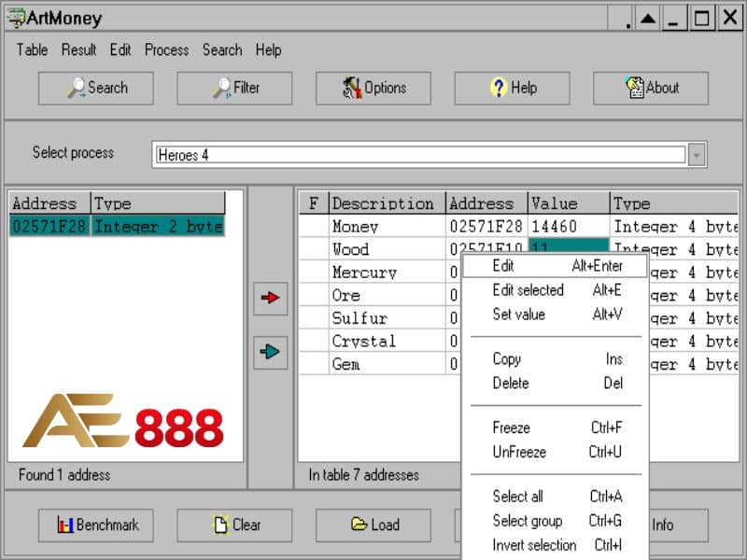Click the Description column header
Image resolution: width=747 pixels, height=560 pixels.
click(x=387, y=203)
